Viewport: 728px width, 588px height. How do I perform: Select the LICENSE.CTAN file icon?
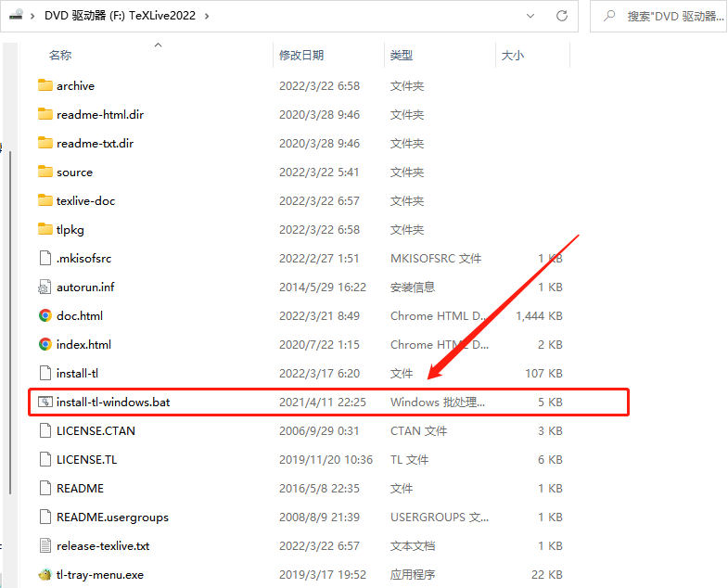[x=45, y=430]
